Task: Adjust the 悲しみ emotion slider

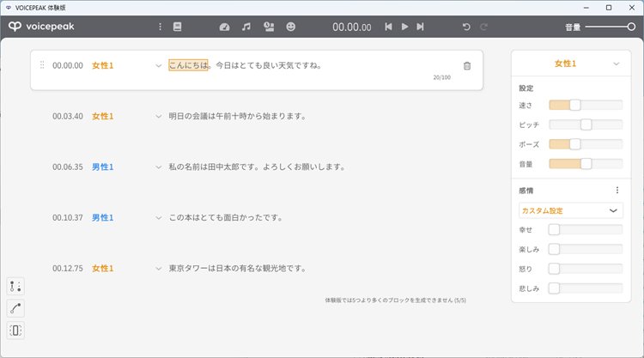Action: [586, 288]
